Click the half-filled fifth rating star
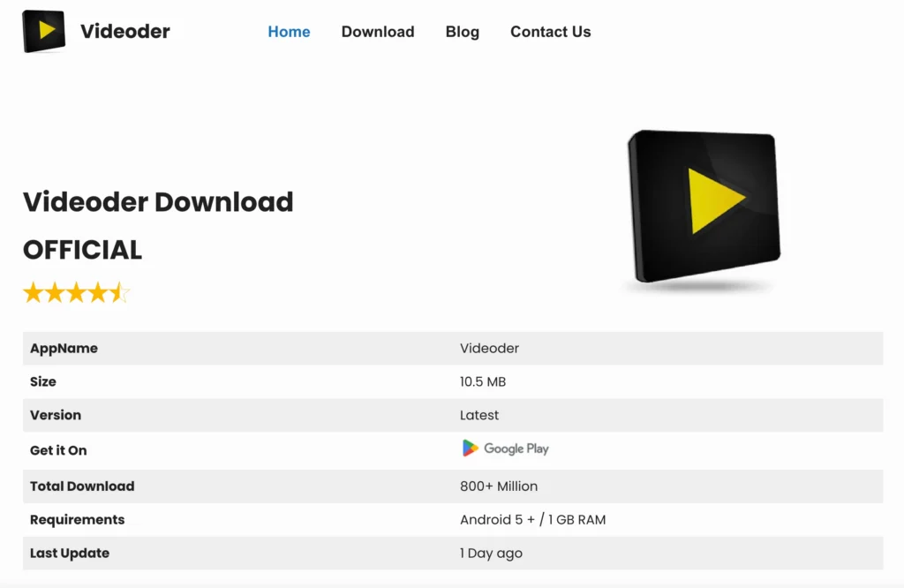Viewport: 904px width, 588px height. point(120,293)
